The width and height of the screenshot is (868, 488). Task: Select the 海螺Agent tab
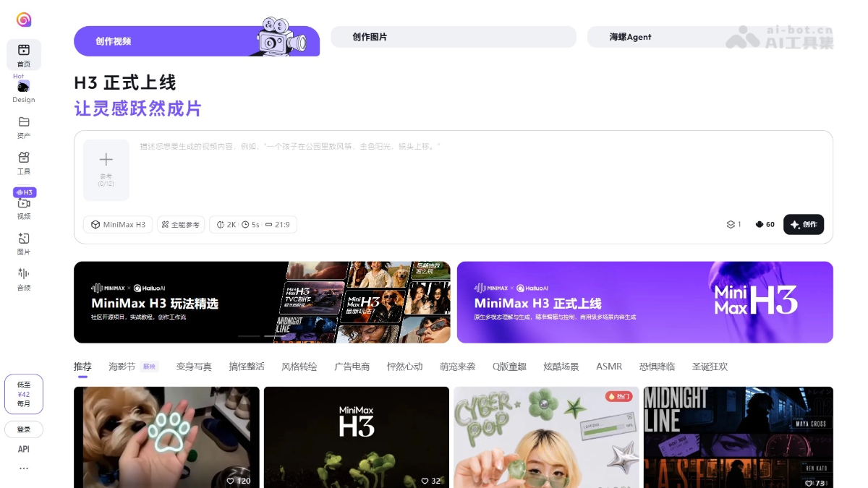[710, 37]
